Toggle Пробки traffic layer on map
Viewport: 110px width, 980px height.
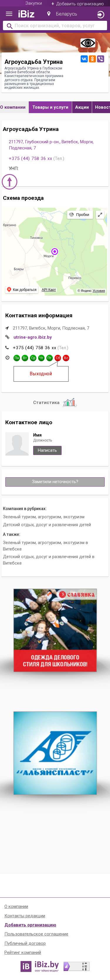(x=79, y=214)
